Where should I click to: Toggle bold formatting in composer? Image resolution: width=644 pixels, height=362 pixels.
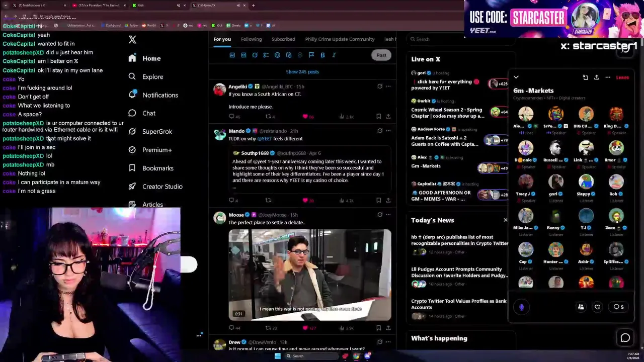(323, 55)
